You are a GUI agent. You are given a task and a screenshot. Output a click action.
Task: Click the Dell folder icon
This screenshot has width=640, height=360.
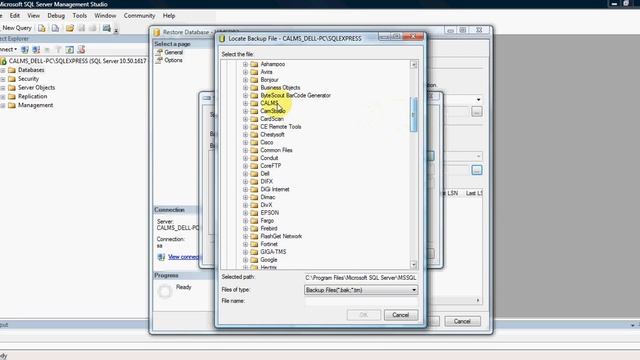[x=254, y=173]
